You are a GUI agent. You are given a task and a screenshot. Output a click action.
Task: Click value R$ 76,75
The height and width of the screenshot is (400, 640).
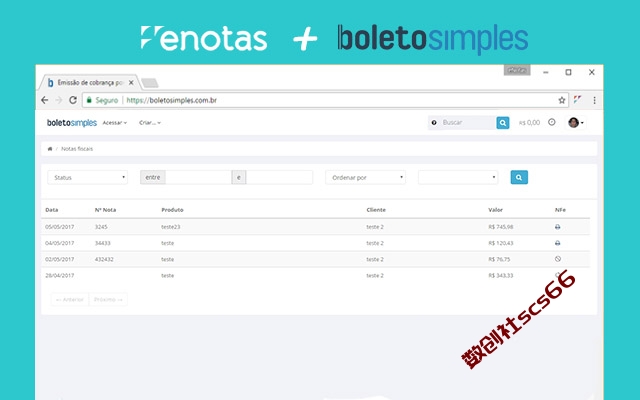499,259
